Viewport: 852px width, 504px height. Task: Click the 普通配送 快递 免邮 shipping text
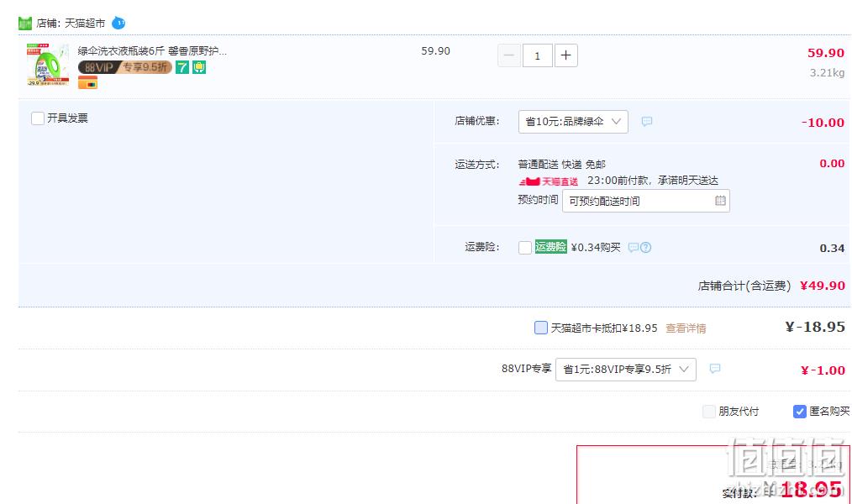click(562, 165)
